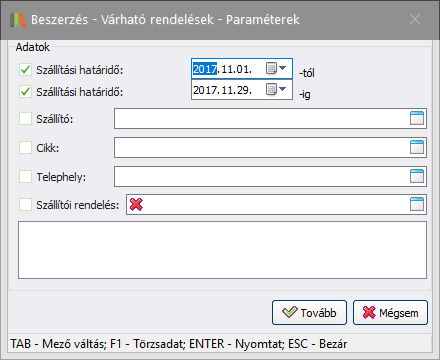Enable the Cikk filter checkbox
The height and width of the screenshot is (360, 440).
(x=25, y=147)
